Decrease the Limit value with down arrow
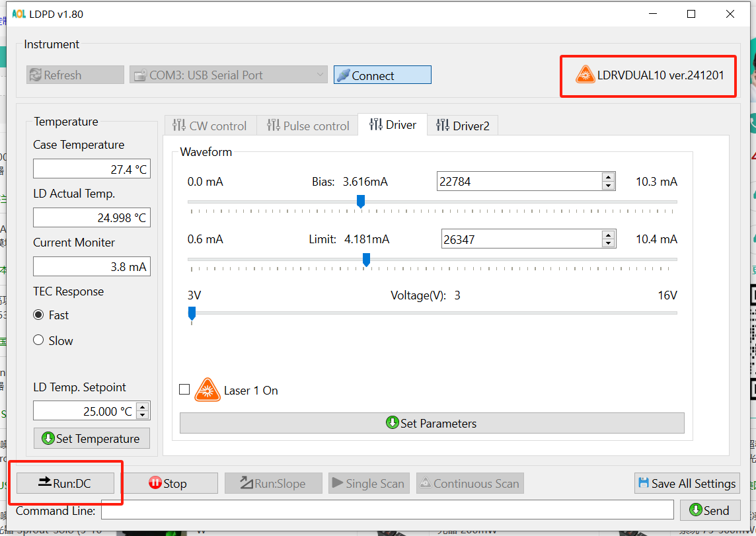756x536 pixels. pos(609,243)
